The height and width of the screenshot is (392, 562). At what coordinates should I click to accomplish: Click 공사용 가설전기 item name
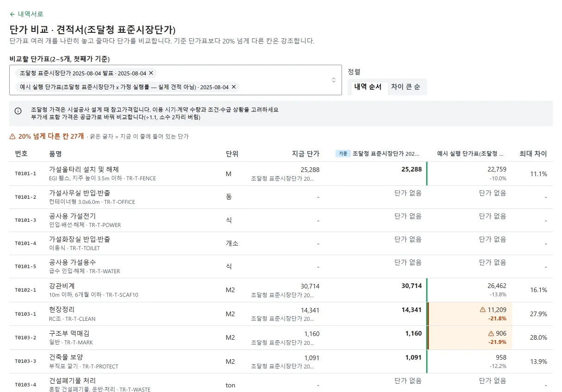point(72,216)
